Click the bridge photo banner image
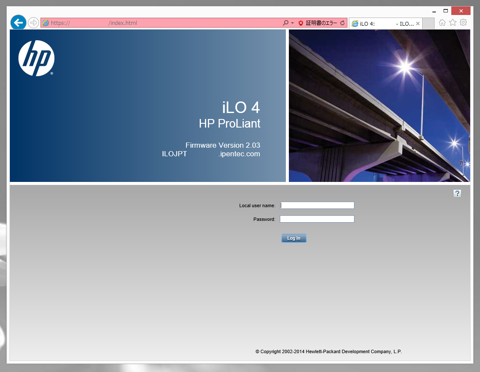 point(379,106)
